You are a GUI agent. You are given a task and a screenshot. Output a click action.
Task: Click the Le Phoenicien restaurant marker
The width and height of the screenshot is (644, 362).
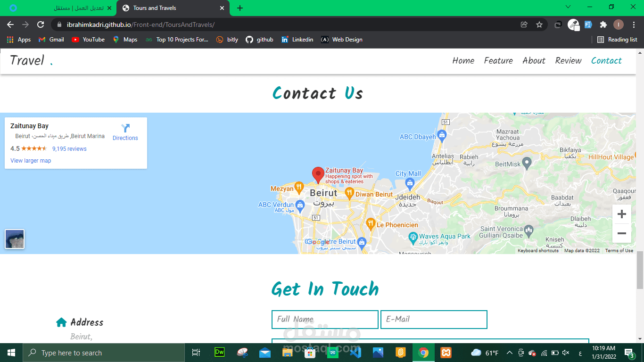pyautogui.click(x=371, y=224)
